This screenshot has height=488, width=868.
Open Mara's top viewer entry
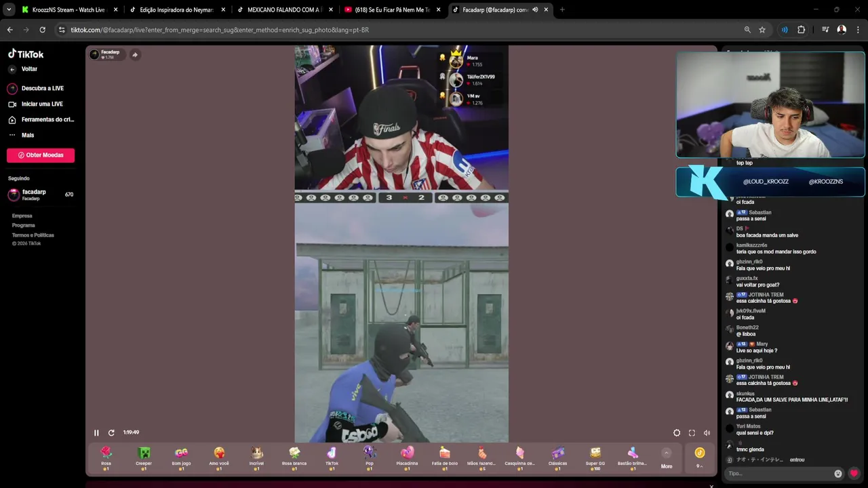pyautogui.click(x=471, y=61)
